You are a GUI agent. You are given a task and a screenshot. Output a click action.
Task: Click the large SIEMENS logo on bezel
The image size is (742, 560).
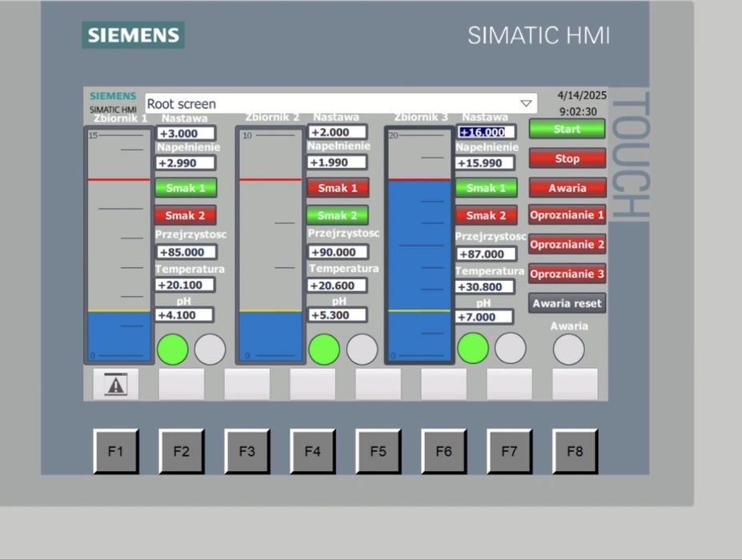click(x=133, y=35)
